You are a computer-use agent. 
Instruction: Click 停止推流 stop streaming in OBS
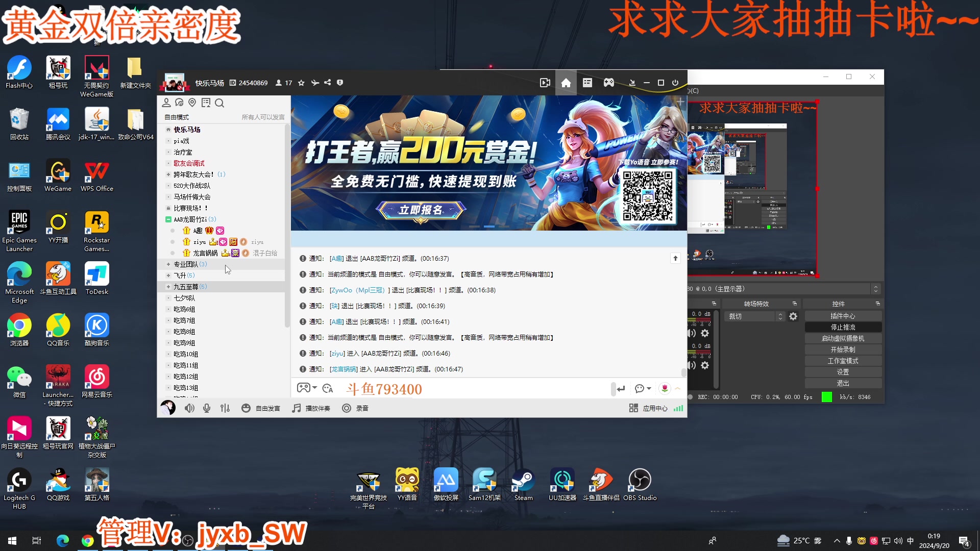pos(843,327)
